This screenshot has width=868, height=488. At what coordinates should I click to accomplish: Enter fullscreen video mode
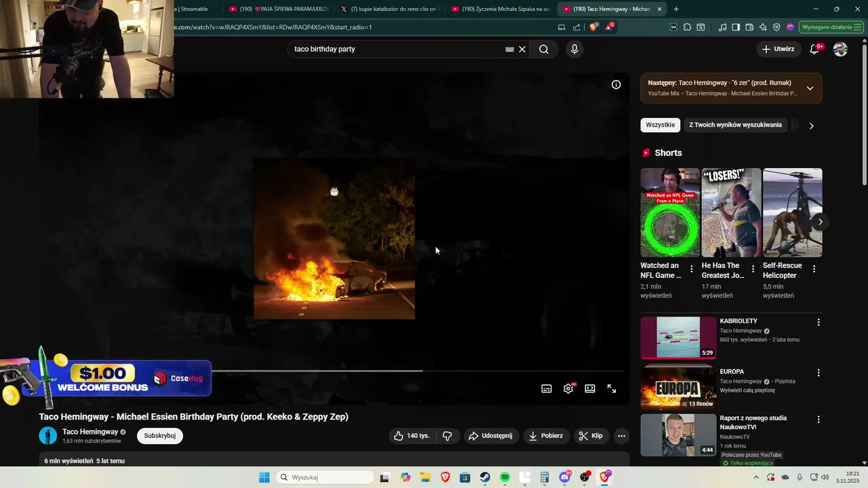(612, 388)
